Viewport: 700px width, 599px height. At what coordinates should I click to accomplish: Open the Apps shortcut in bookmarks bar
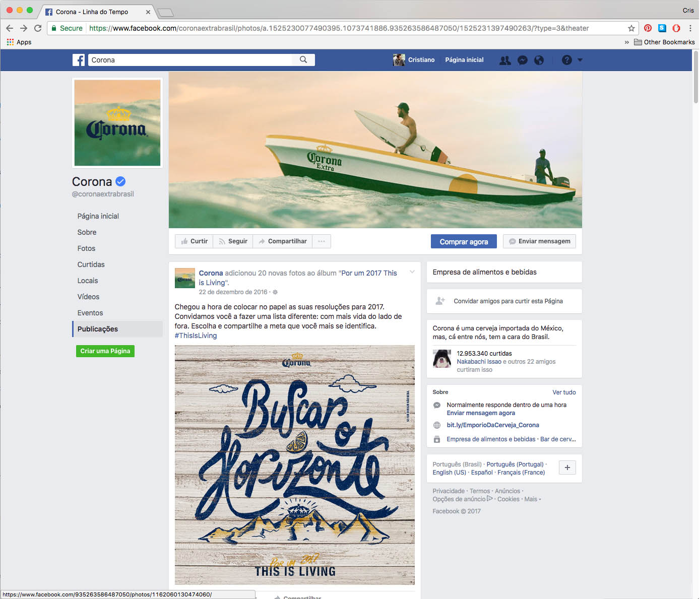[x=19, y=42]
